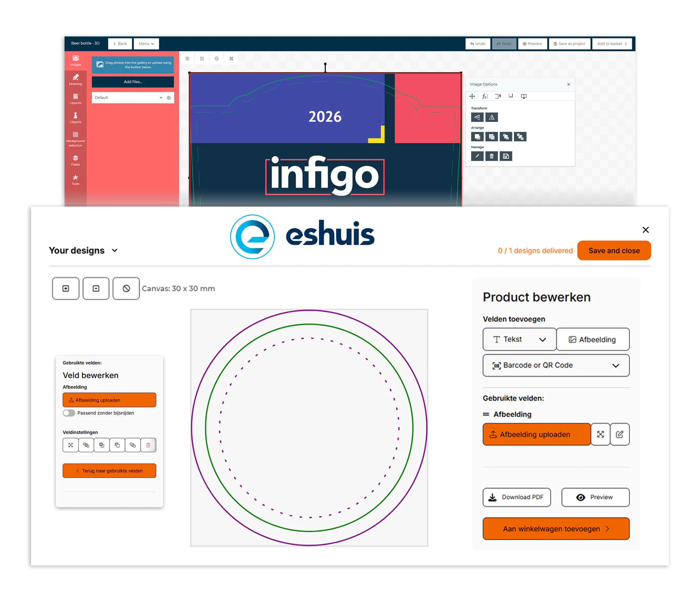Click the infigo logo on bottle canvas
700x591 pixels.
click(325, 177)
